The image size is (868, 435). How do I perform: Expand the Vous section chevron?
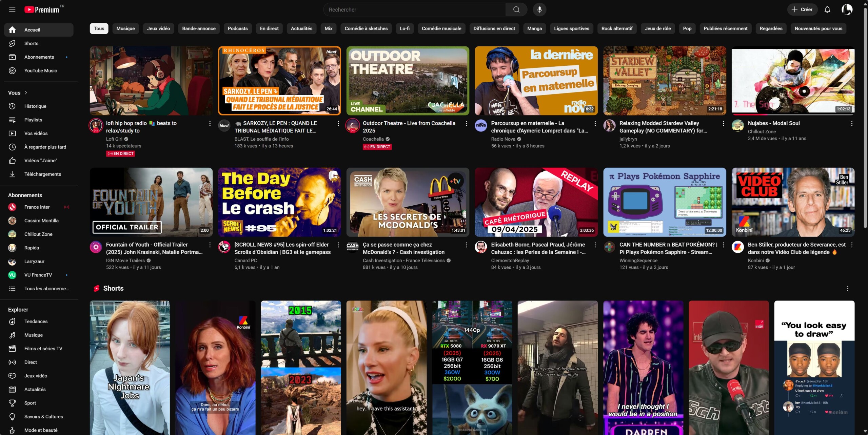point(26,92)
